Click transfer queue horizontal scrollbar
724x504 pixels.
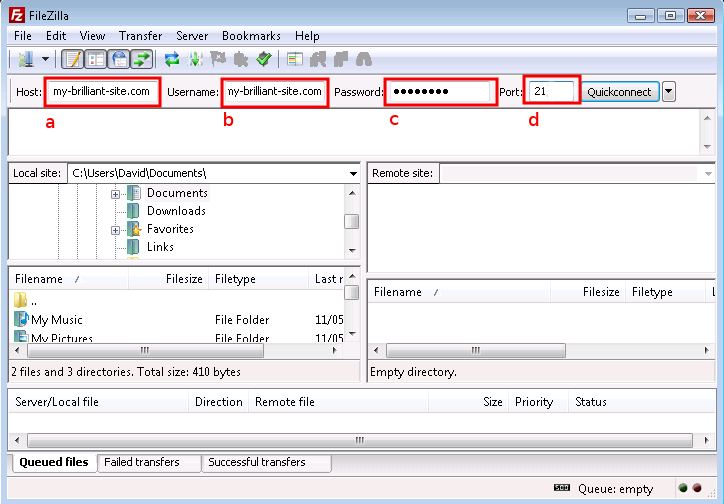[362, 440]
